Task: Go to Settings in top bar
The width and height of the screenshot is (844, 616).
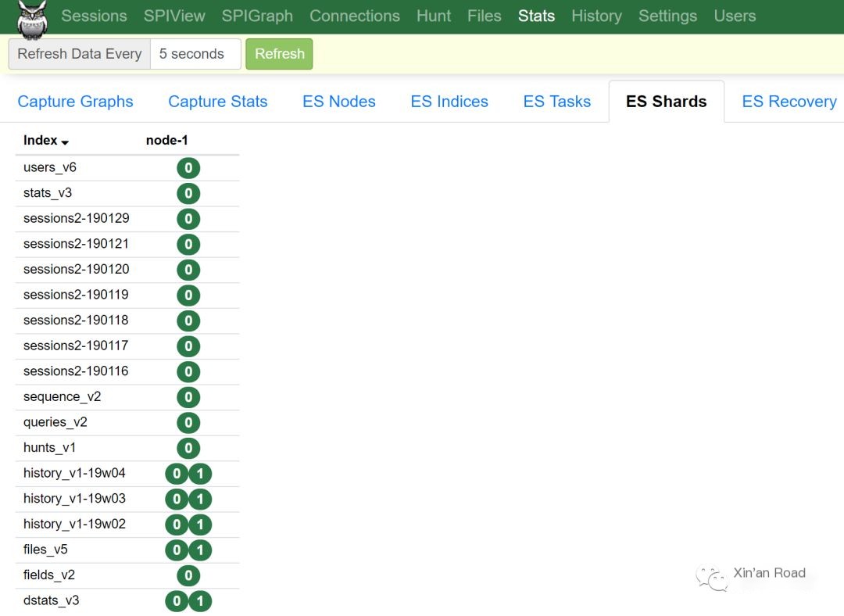Action: click(x=667, y=16)
